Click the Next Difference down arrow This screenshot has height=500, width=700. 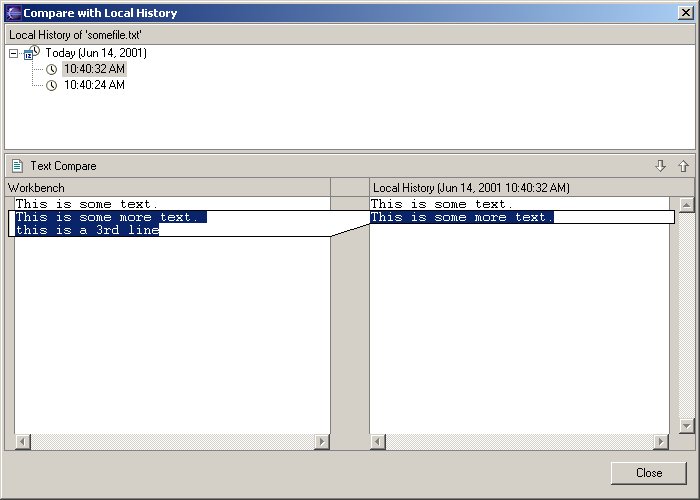[660, 166]
